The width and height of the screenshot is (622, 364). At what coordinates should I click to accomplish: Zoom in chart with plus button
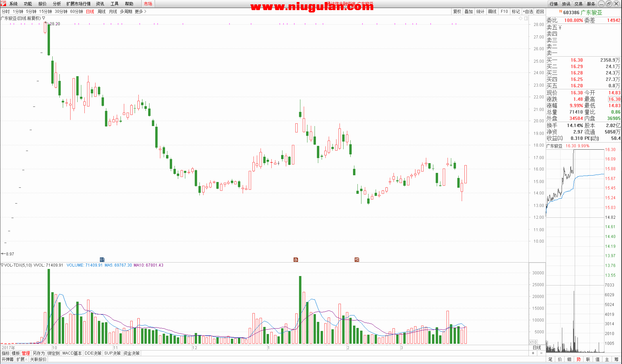(x=533, y=353)
